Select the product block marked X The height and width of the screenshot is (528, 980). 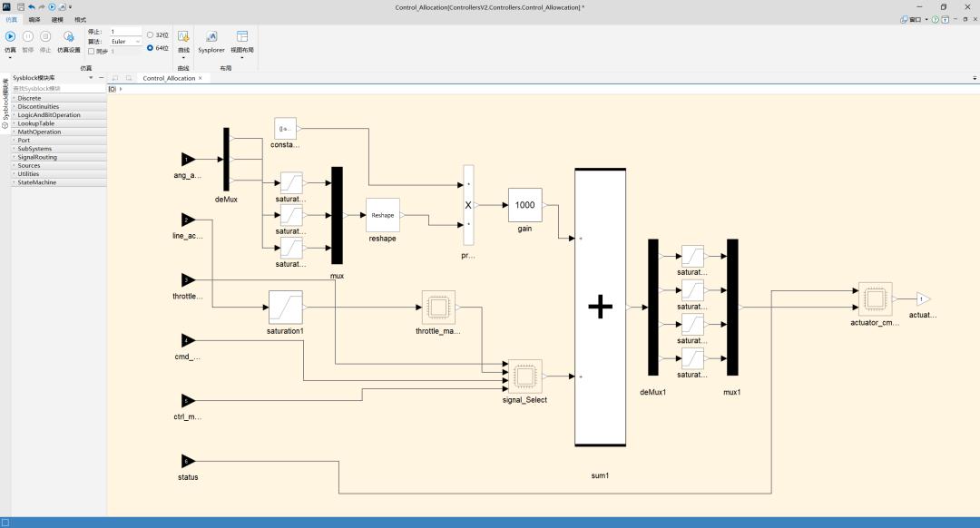[x=468, y=205]
